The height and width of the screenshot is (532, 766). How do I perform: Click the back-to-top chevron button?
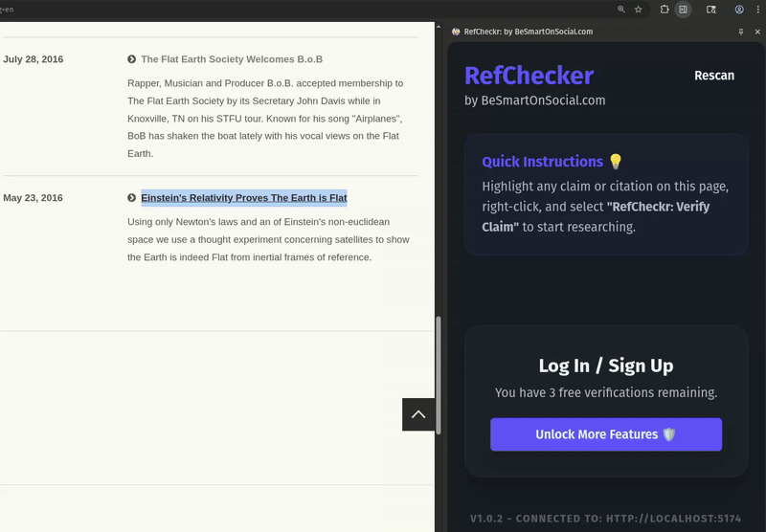(418, 414)
